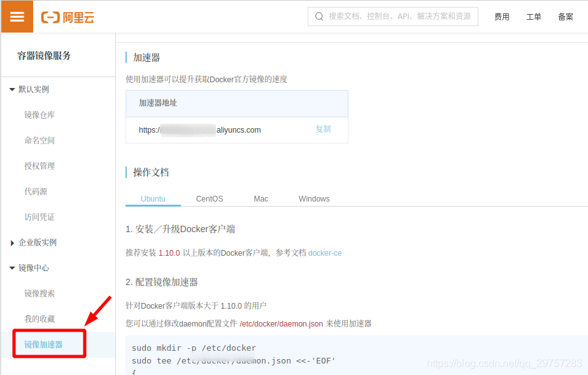
Task: Click the /etc/docker/daemon.json path text
Action: pos(281,323)
